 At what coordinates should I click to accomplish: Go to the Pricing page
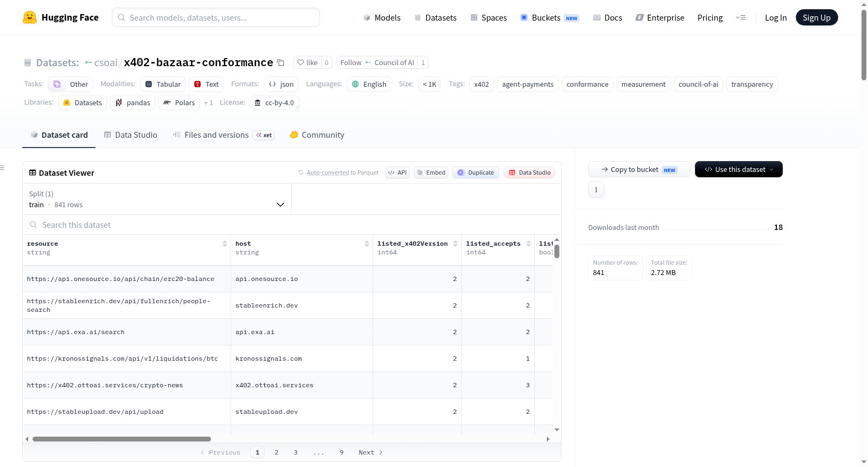710,17
